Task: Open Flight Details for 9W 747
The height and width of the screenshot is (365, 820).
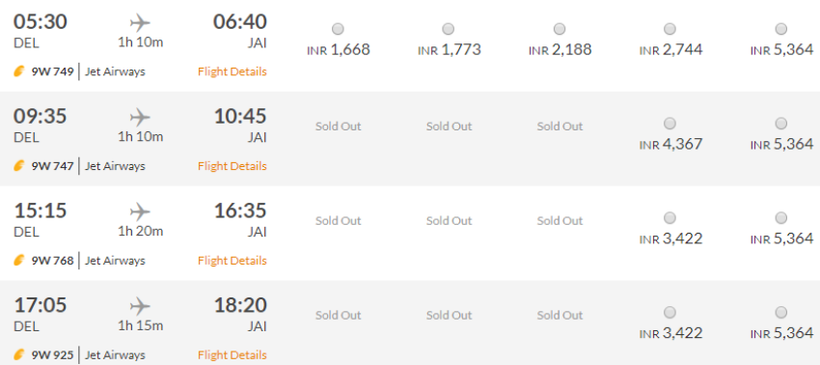Action: (232, 166)
